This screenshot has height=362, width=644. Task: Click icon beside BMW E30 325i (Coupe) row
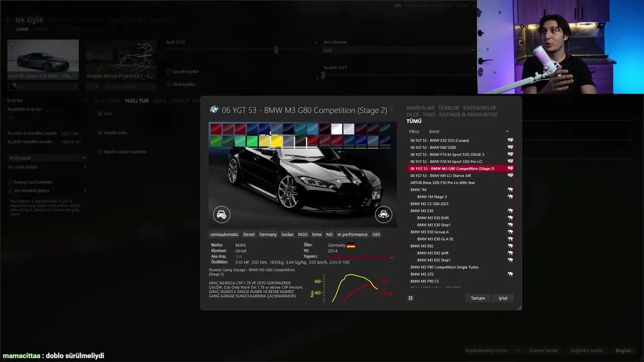(510, 140)
